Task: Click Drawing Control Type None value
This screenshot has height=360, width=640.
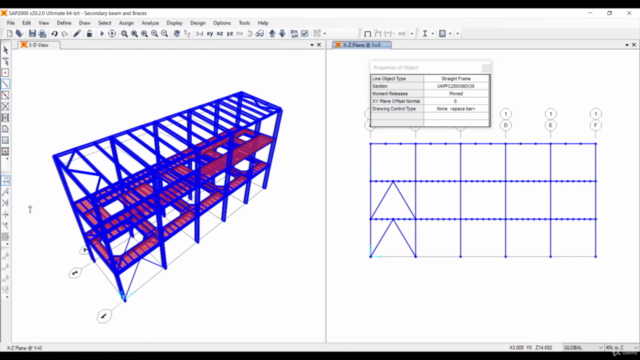Action: pyautogui.click(x=456, y=109)
